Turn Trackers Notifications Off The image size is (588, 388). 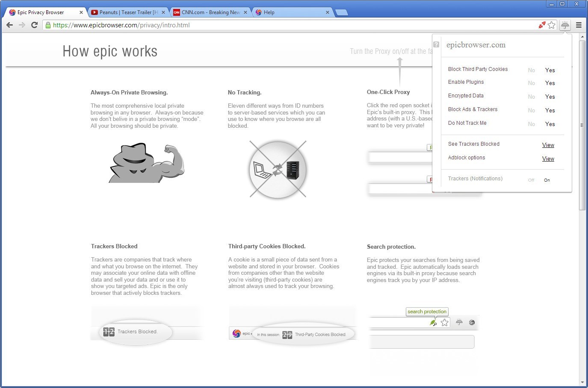click(x=531, y=180)
